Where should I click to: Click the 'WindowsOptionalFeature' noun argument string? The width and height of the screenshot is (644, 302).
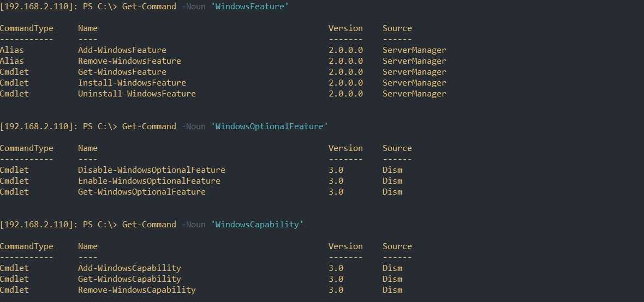click(x=270, y=126)
